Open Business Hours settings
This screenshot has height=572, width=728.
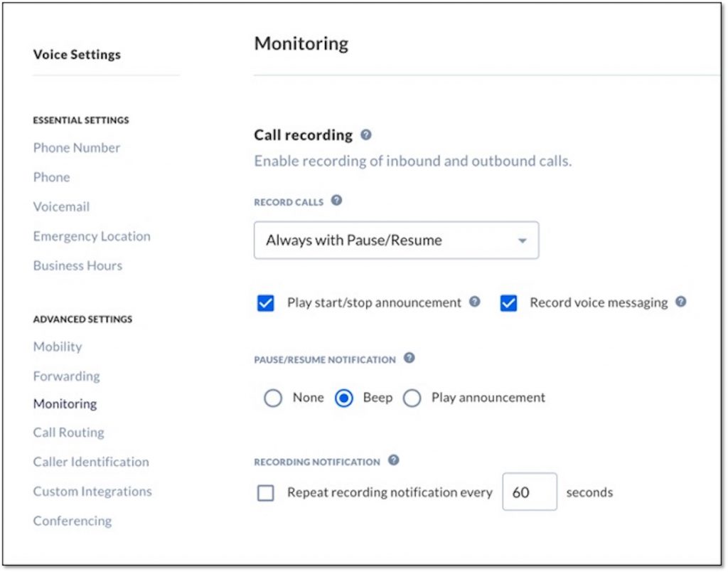[77, 265]
